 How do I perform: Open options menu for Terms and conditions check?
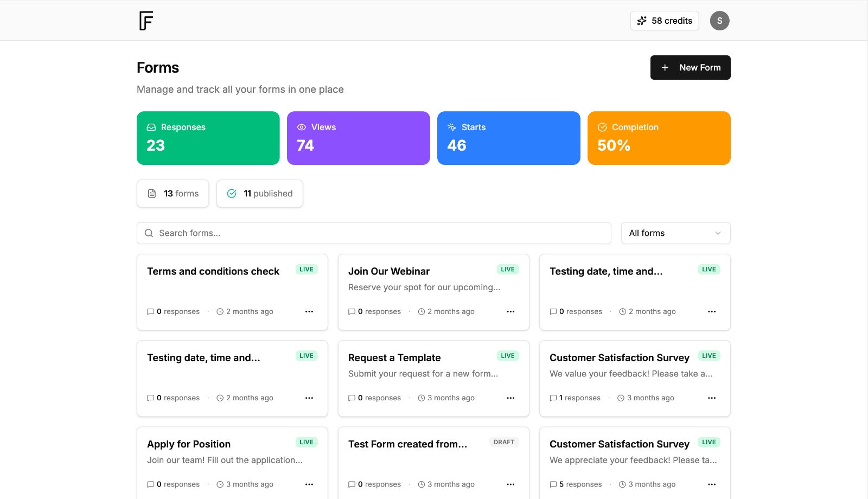[x=309, y=311]
